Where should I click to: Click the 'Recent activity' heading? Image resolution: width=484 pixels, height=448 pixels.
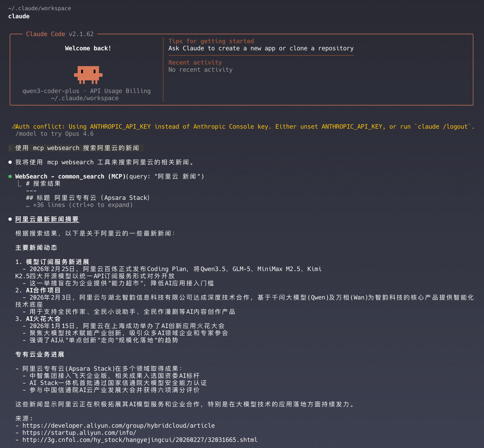(x=195, y=63)
